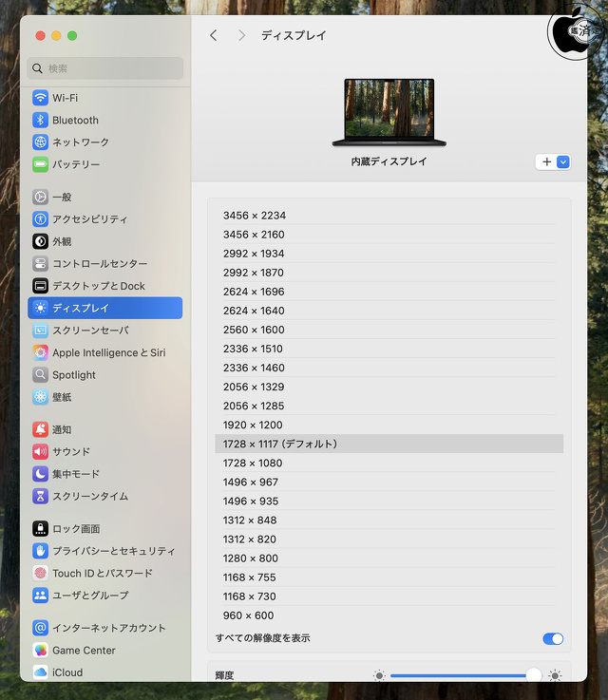Choose resolution 1920 × 1200
The height and width of the screenshot is (700, 608).
(389, 425)
